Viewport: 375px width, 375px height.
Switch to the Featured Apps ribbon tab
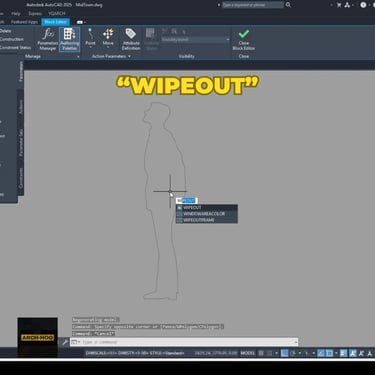click(24, 22)
